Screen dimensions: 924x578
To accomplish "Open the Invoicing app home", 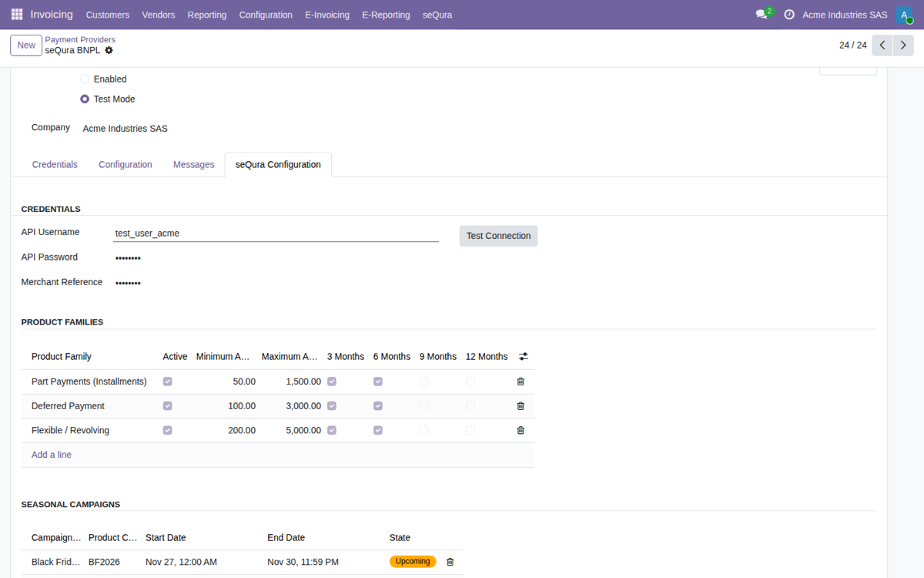I will tap(52, 15).
